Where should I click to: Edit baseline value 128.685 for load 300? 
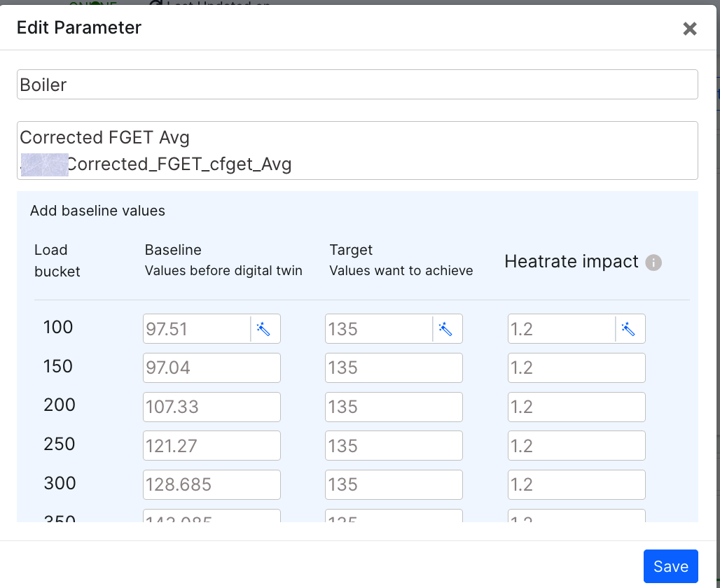coord(212,484)
